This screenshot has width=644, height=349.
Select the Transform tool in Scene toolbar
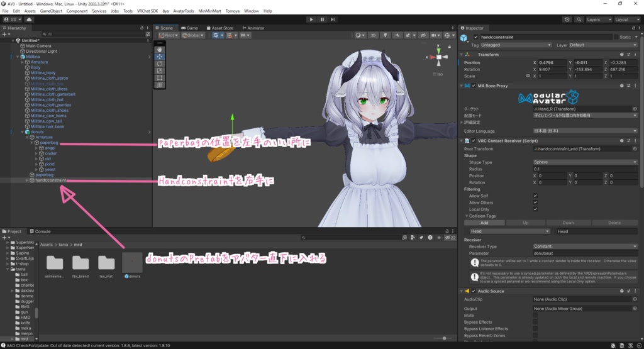tap(159, 85)
